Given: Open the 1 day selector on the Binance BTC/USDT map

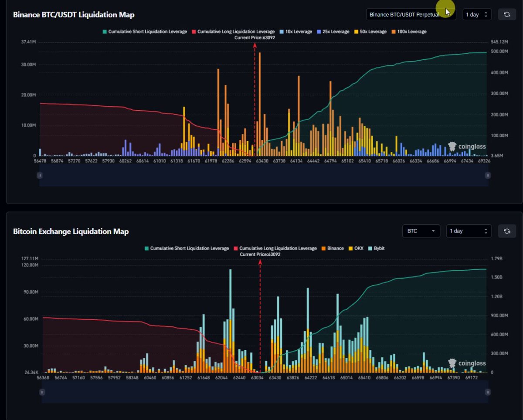Looking at the screenshot, I should click(477, 14).
